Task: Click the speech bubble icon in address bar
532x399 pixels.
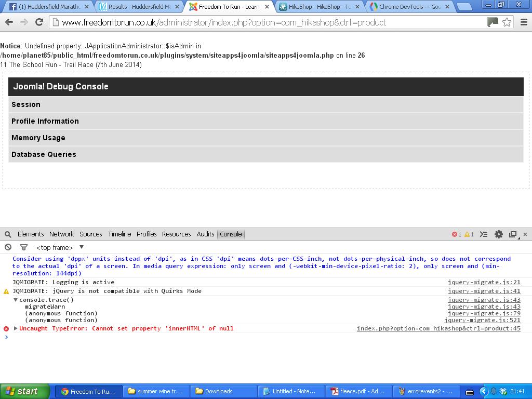Action: 493,22
